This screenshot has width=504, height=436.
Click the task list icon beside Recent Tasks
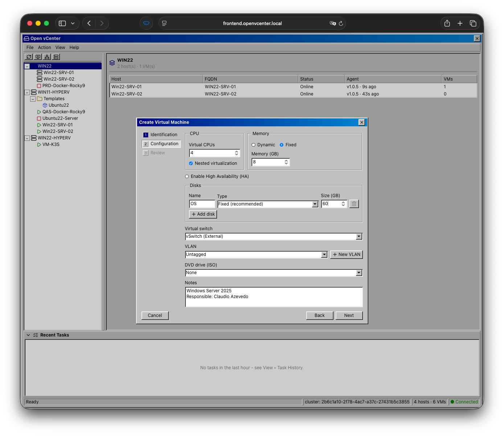coord(36,335)
